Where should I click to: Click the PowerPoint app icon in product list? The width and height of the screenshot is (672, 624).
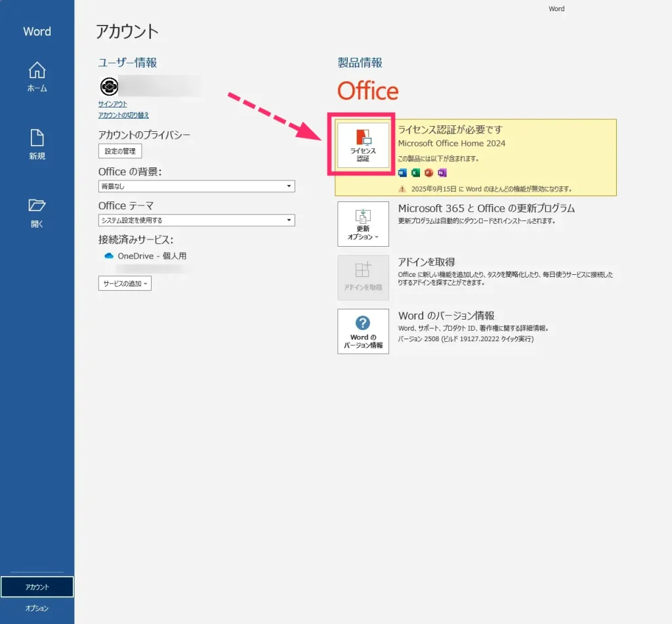click(x=429, y=173)
